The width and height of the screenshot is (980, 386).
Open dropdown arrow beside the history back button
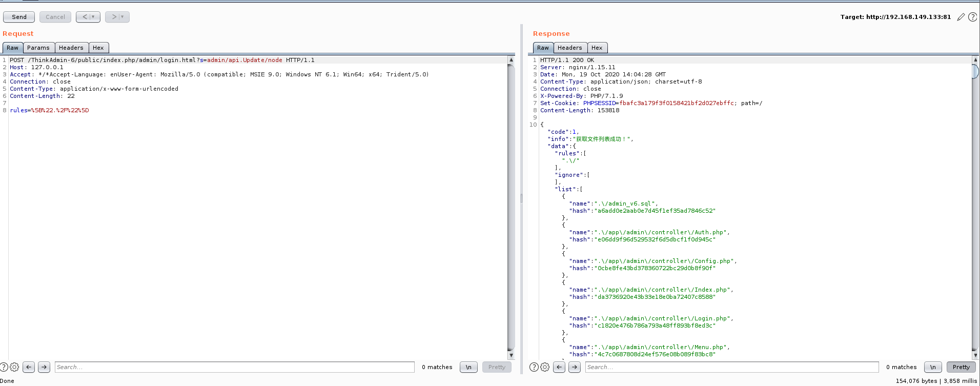click(93, 17)
